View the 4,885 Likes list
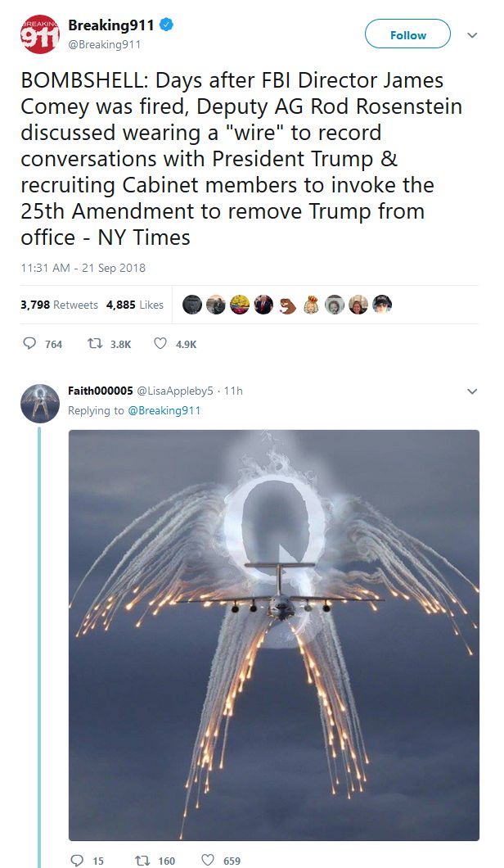Screen dimensions: 504x868 point(135,305)
